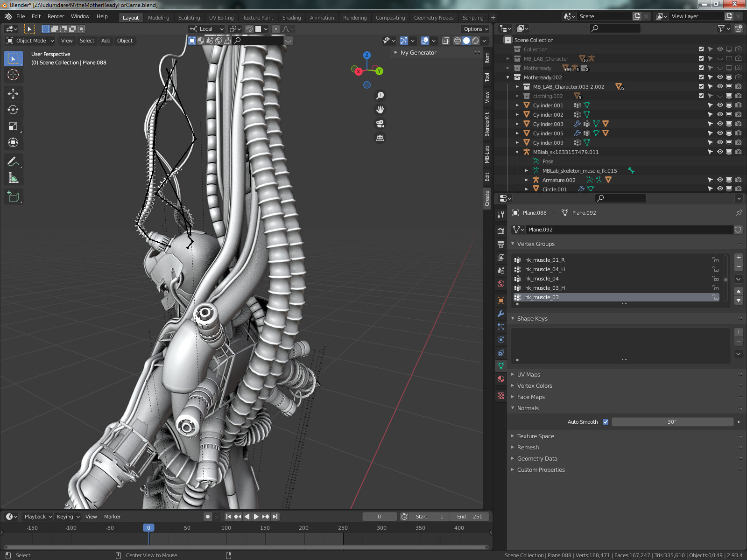The image size is (747, 560).
Task: Open the Material properties tab
Action: click(x=501, y=379)
